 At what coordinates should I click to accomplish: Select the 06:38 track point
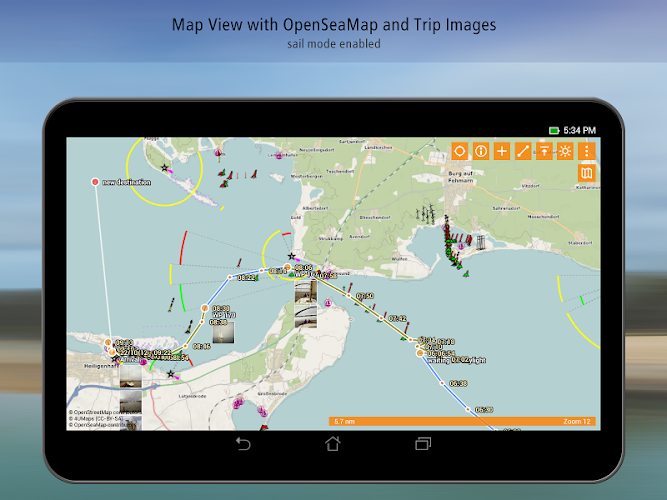coord(442,383)
